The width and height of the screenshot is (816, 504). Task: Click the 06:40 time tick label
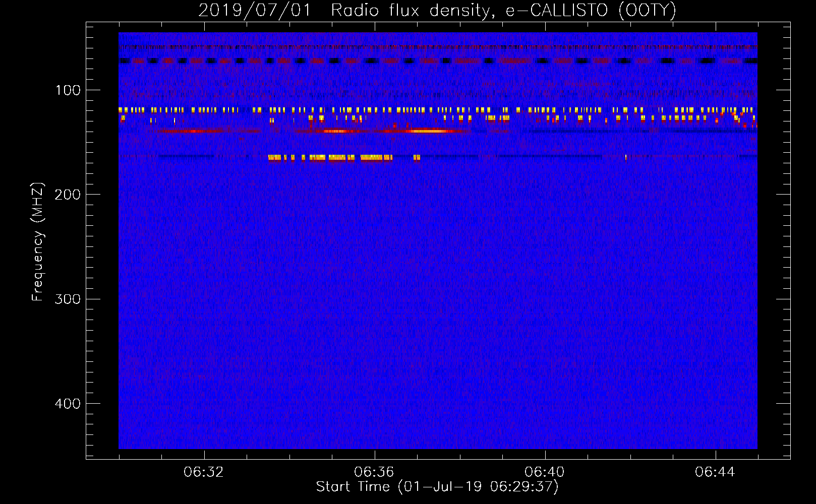point(545,472)
